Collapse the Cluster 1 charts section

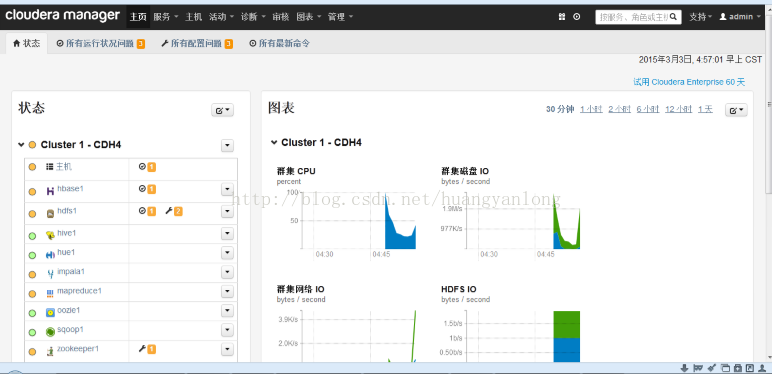274,142
